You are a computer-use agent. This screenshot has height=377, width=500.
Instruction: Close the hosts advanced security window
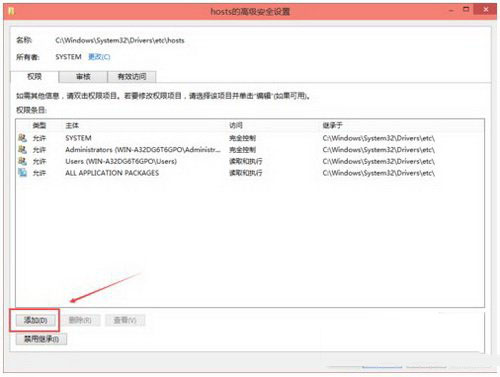click(x=486, y=10)
